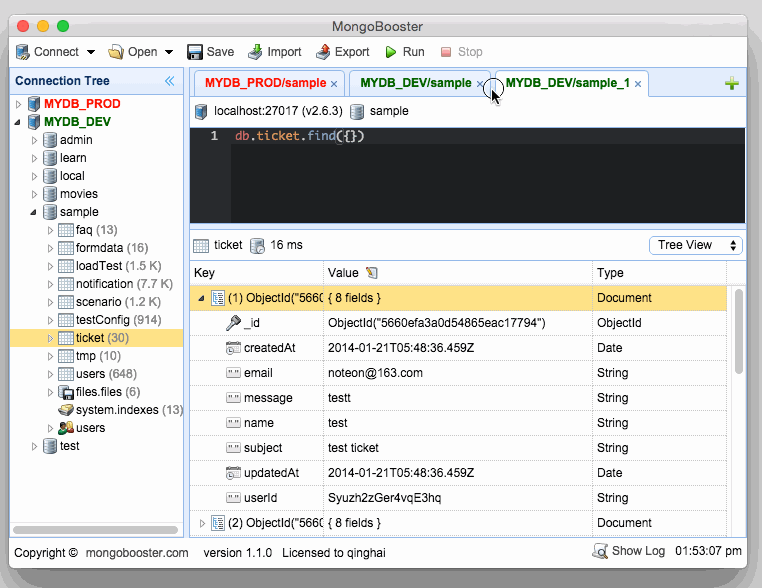
Task: Expand the learn database
Action: [x=34, y=158]
